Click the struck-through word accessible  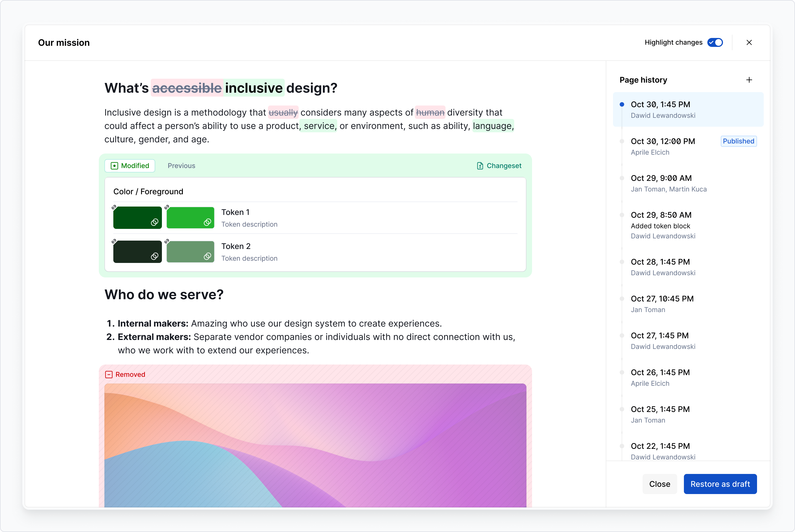[x=187, y=88]
